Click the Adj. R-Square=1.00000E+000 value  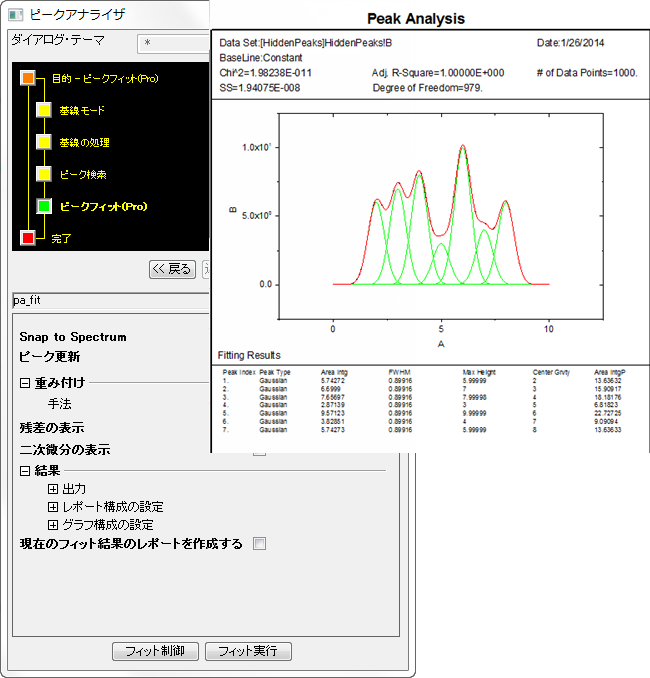point(438,73)
